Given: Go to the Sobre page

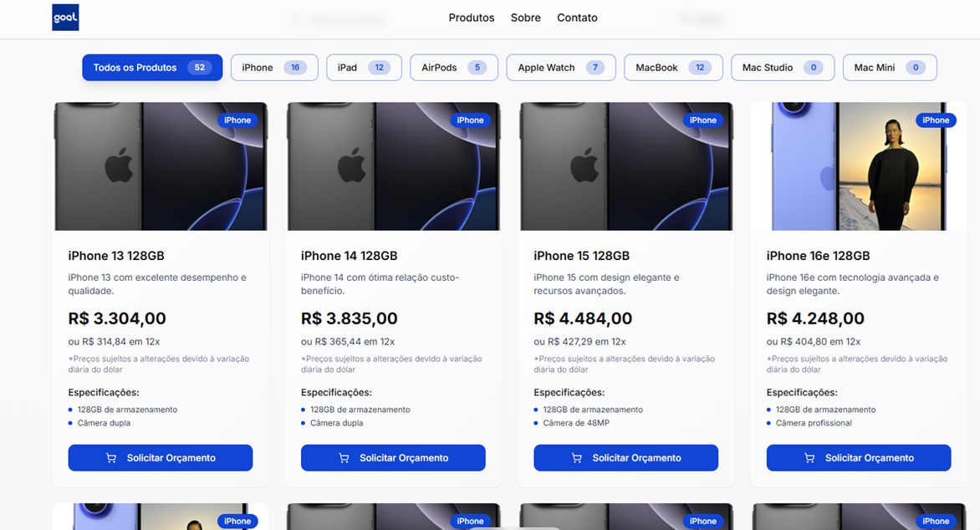Looking at the screenshot, I should (x=526, y=18).
